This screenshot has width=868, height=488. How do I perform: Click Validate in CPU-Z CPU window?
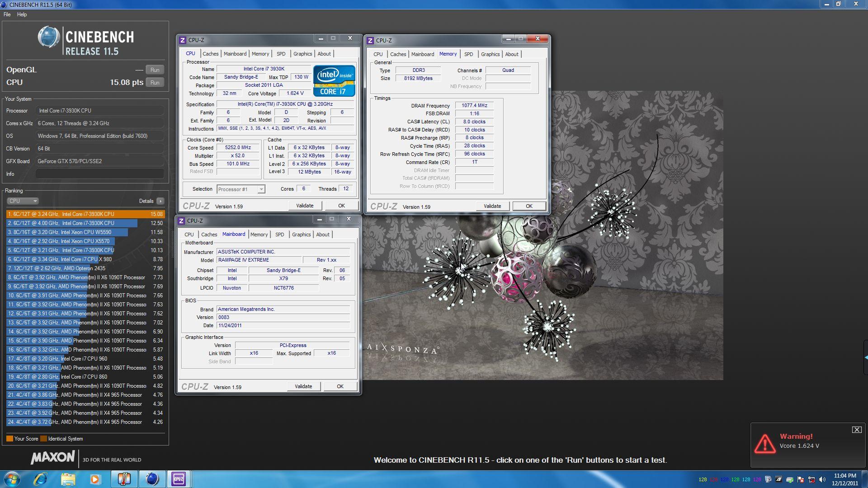point(305,206)
